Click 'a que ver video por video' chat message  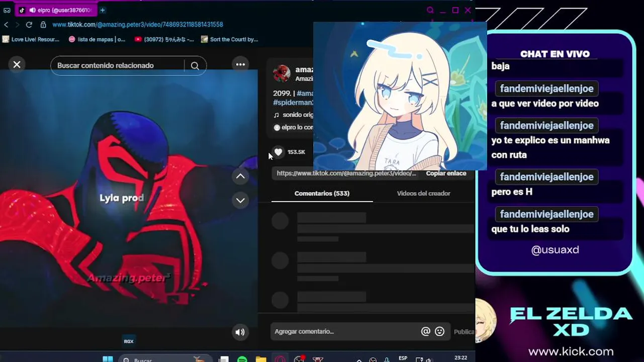point(545,104)
